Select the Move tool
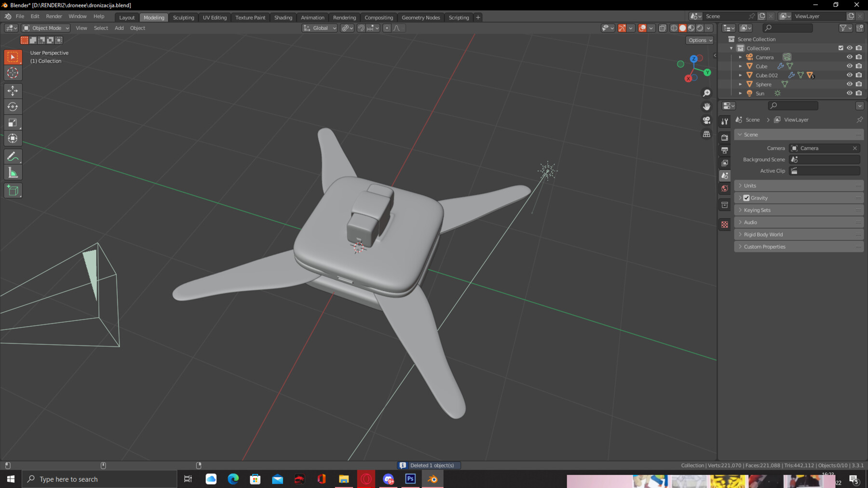Image resolution: width=868 pixels, height=488 pixels. tap(13, 91)
